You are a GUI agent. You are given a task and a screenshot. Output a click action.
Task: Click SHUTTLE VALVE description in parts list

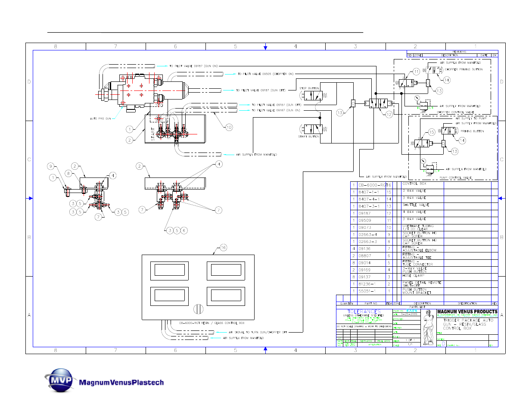pos(416,205)
